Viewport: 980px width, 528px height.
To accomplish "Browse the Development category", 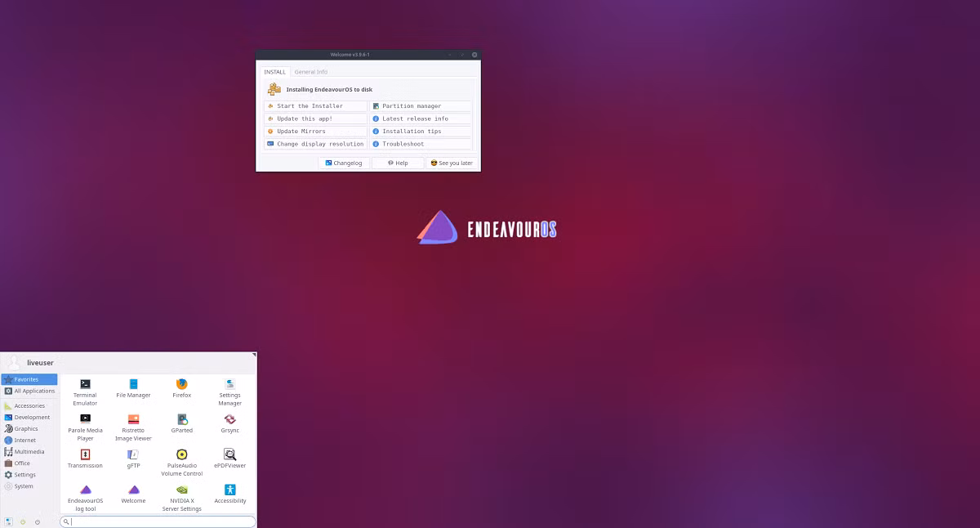I will click(x=29, y=417).
